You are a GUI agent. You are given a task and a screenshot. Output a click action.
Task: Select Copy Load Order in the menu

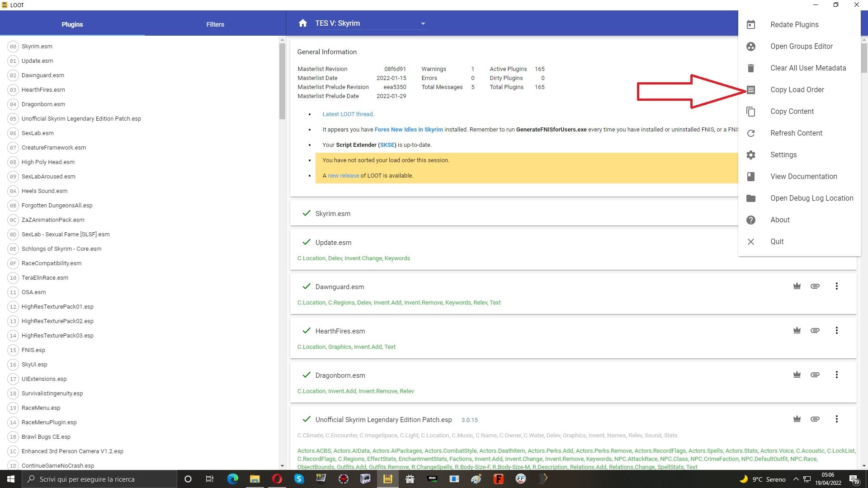[799, 89]
